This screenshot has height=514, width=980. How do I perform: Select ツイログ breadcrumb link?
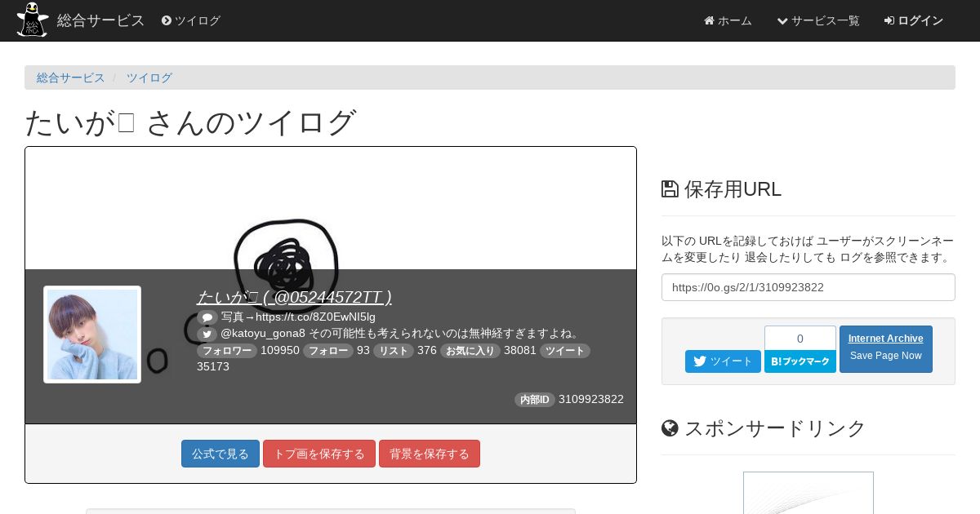coord(149,78)
